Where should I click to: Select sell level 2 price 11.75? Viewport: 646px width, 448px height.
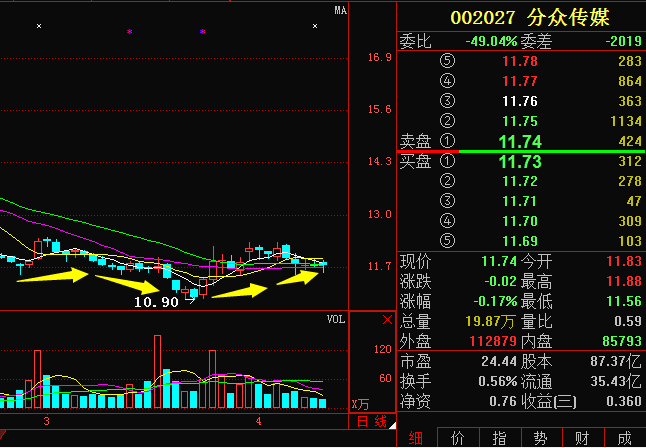pyautogui.click(x=520, y=121)
